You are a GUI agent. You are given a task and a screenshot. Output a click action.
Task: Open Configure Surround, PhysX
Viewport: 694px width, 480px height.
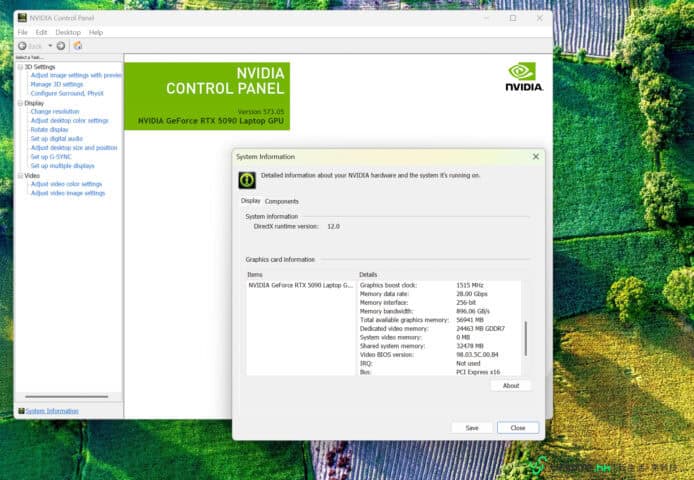click(67, 93)
